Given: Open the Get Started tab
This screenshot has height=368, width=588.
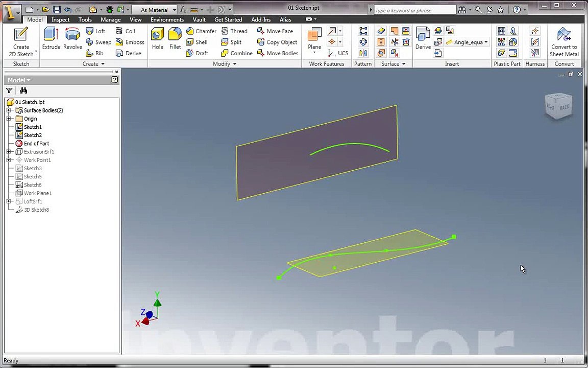Looking at the screenshot, I should 228,19.
